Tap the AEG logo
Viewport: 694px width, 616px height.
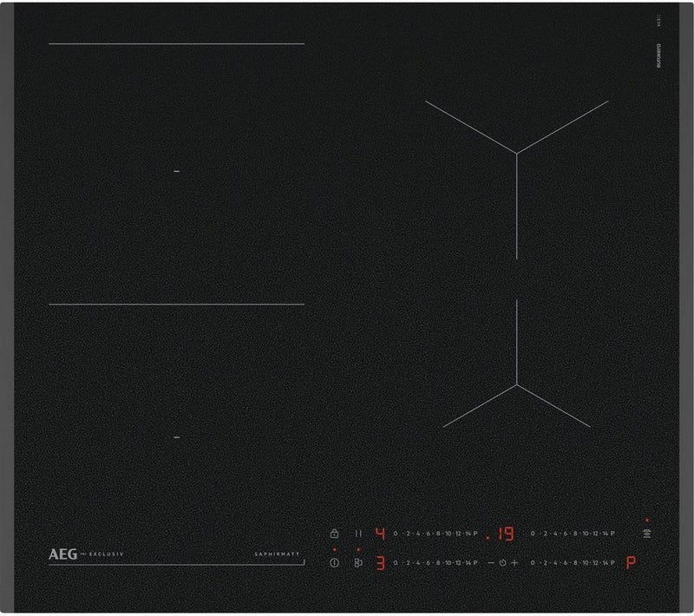click(x=62, y=554)
